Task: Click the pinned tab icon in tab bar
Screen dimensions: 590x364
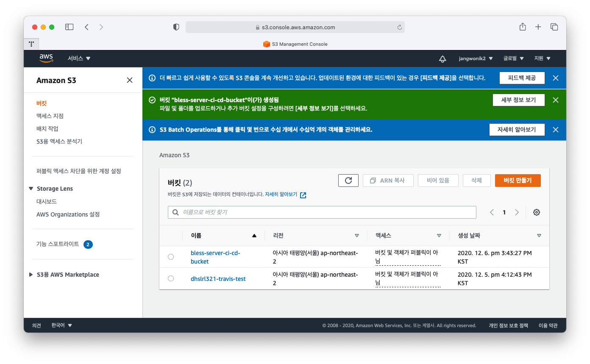Action: click(x=31, y=44)
